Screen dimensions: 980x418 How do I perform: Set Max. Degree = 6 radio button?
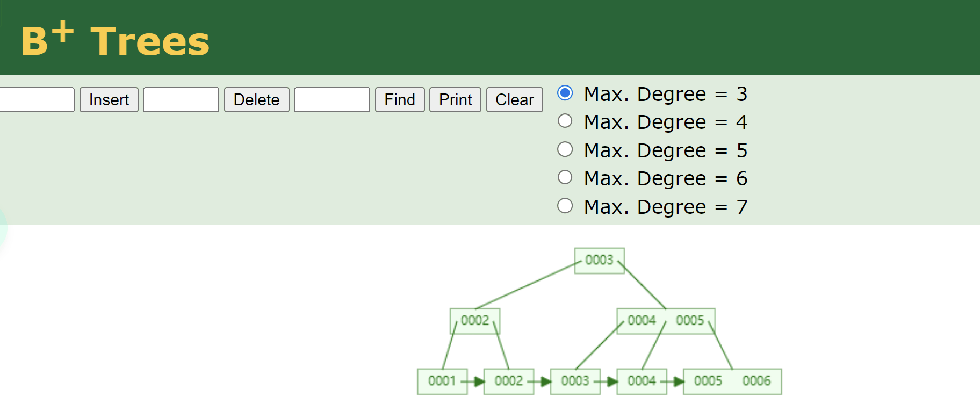[x=565, y=177]
